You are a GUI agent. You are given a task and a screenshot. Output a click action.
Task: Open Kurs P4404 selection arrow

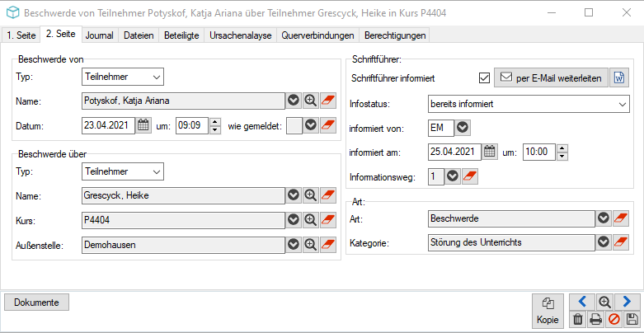(x=294, y=220)
